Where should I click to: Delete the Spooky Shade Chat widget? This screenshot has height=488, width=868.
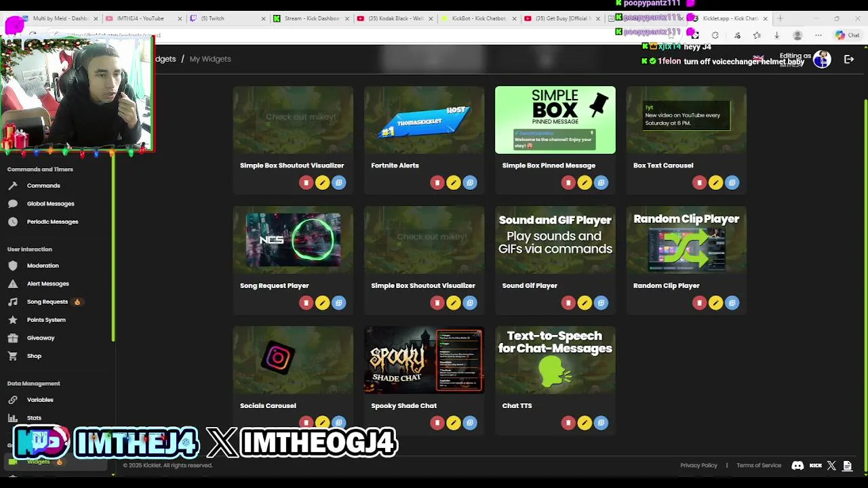437,423
